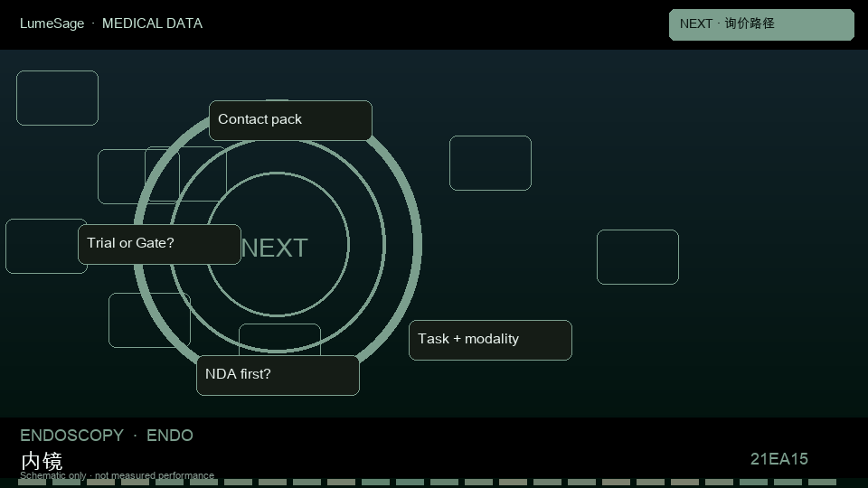Select the Contact pack card
Image resolution: width=868 pixels, height=488 pixels.
click(x=290, y=120)
